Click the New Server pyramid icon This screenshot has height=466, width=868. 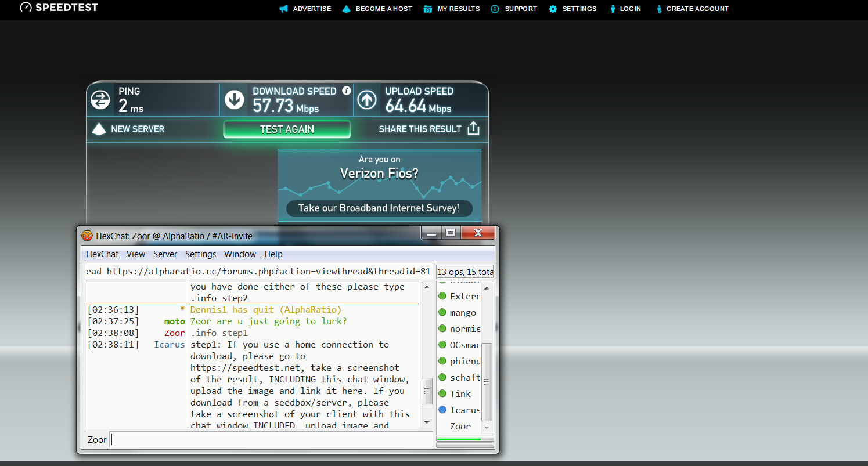click(x=99, y=129)
